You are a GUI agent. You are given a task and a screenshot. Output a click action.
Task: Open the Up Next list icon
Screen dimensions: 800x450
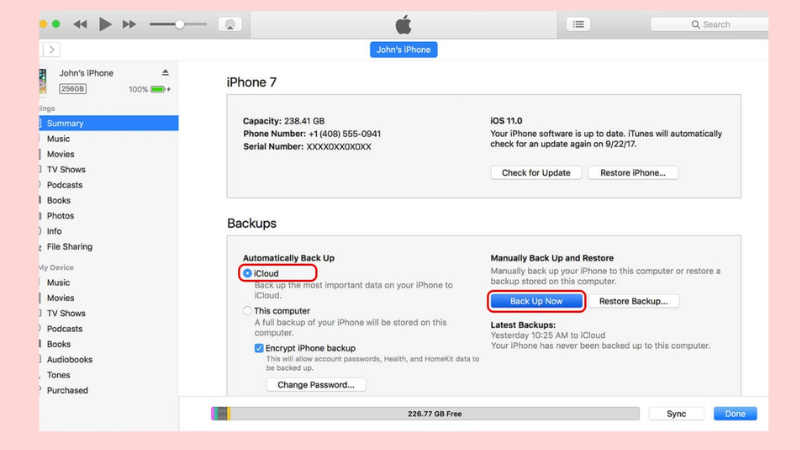coord(578,24)
